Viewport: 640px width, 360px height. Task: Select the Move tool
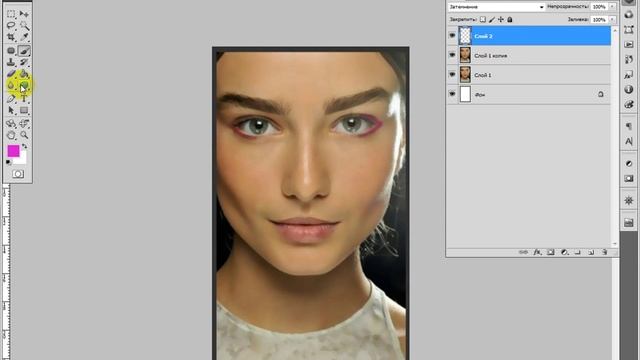(x=24, y=14)
